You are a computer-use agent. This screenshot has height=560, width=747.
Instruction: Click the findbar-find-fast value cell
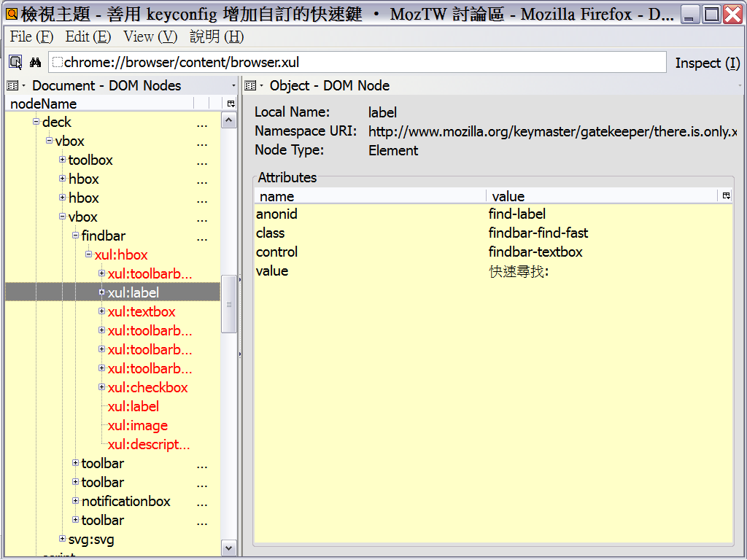click(538, 233)
